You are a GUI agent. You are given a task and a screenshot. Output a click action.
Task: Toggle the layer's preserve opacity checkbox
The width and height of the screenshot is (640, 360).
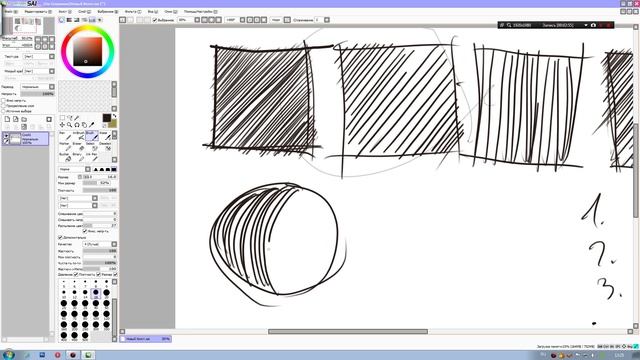(4, 100)
